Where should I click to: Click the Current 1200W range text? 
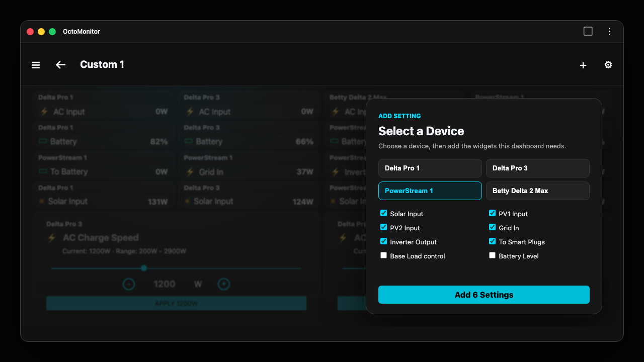click(124, 251)
